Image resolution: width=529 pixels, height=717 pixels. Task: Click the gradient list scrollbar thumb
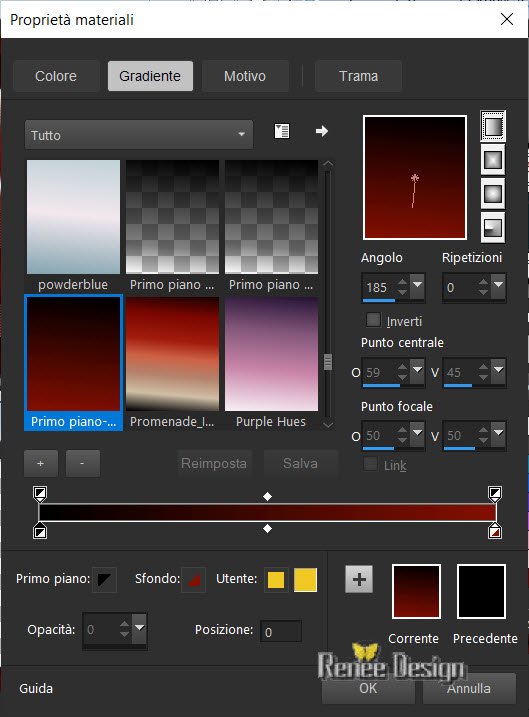point(327,362)
